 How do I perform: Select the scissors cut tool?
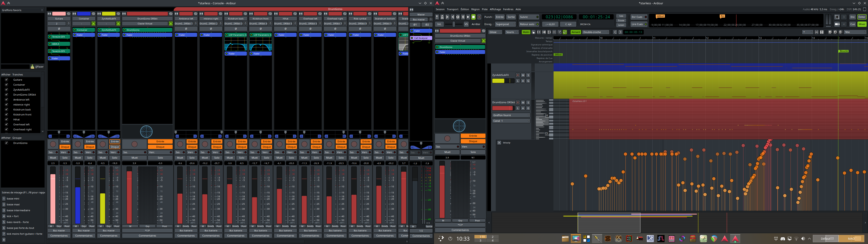(x=544, y=32)
